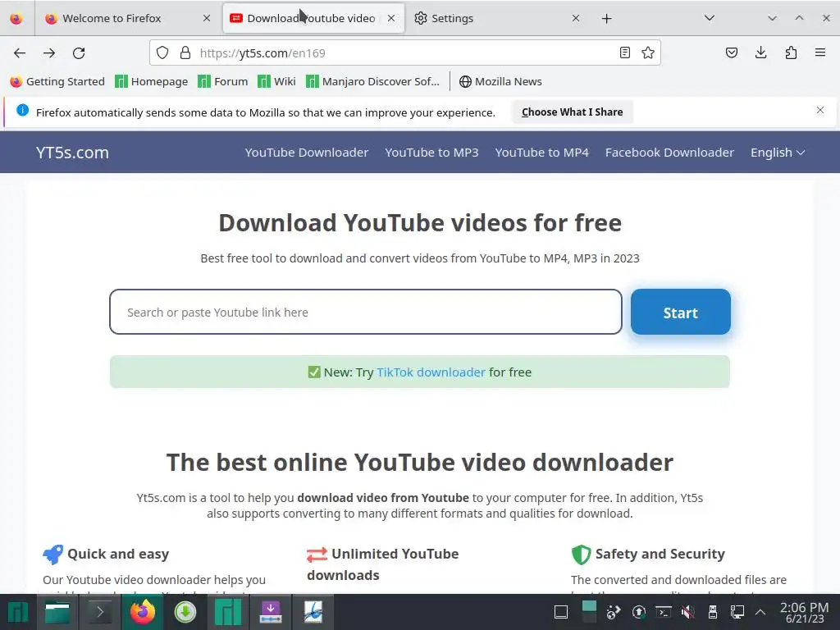Screen dimensions: 840x630
Task: Click the Firefox taskbar icon
Action: [x=143, y=612]
